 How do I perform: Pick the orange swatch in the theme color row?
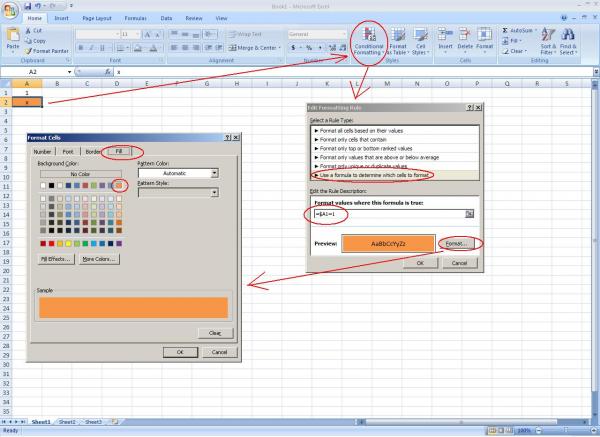118,186
